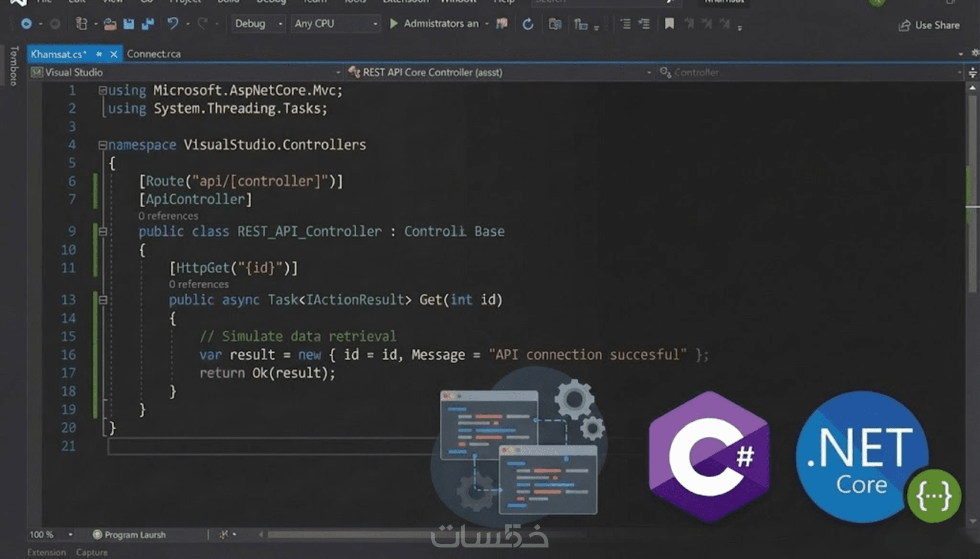This screenshot has height=559, width=980.
Task: Click "0 references" above the Get method
Action: coord(198,284)
